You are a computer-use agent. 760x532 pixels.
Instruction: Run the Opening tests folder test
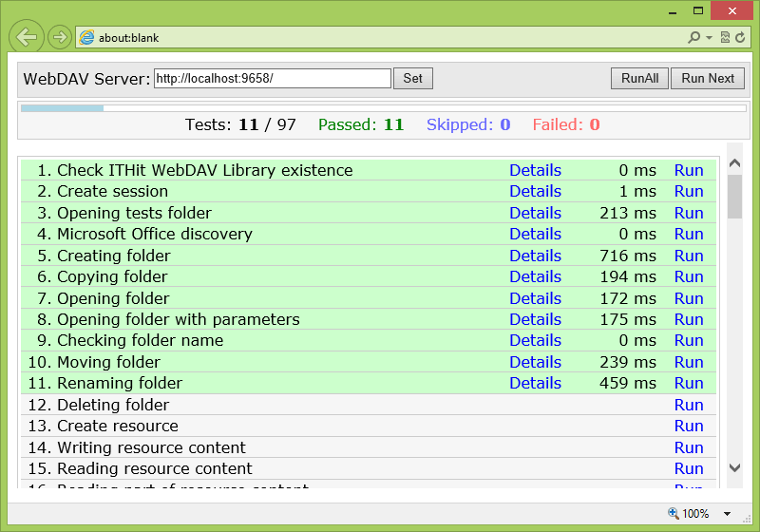point(689,213)
